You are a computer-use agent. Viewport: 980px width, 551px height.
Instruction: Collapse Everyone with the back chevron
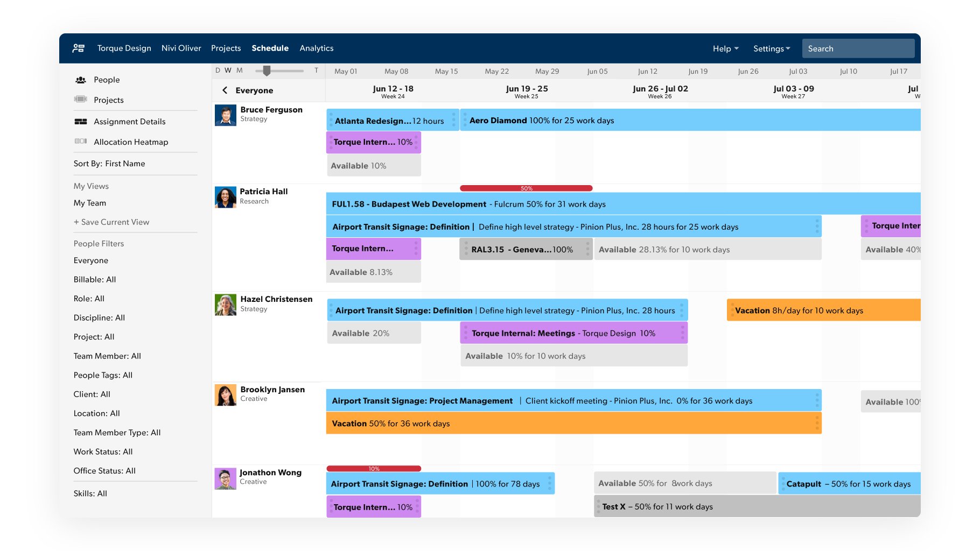(225, 90)
